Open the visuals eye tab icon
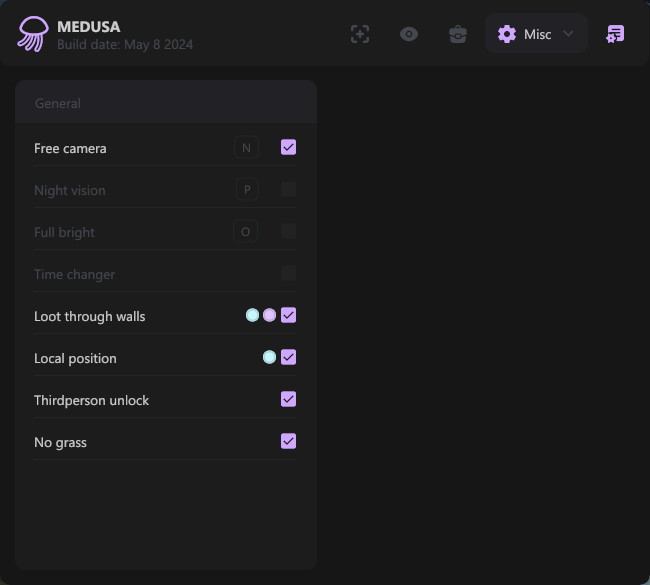This screenshot has height=585, width=650. point(409,34)
